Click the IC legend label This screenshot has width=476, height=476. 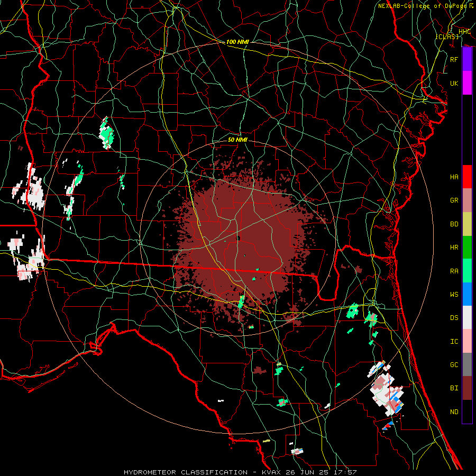(x=454, y=342)
